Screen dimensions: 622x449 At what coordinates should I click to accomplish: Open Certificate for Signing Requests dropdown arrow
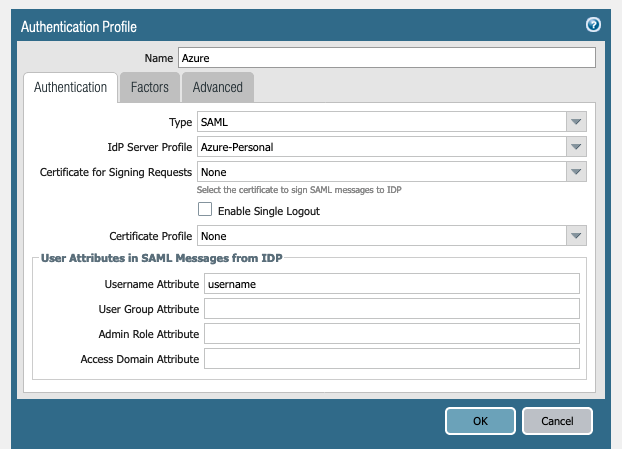pyautogui.click(x=576, y=172)
